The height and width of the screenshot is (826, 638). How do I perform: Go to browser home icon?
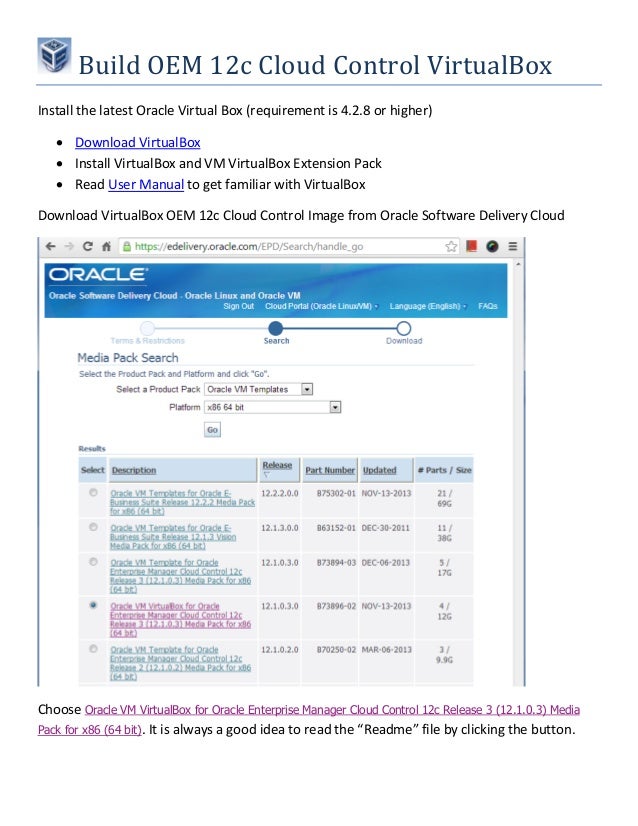click(106, 246)
